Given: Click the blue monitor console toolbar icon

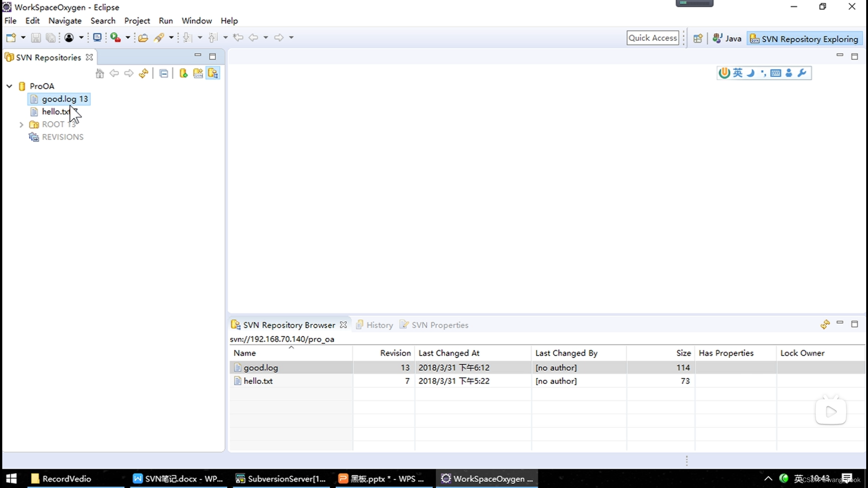Looking at the screenshot, I should 97,38.
